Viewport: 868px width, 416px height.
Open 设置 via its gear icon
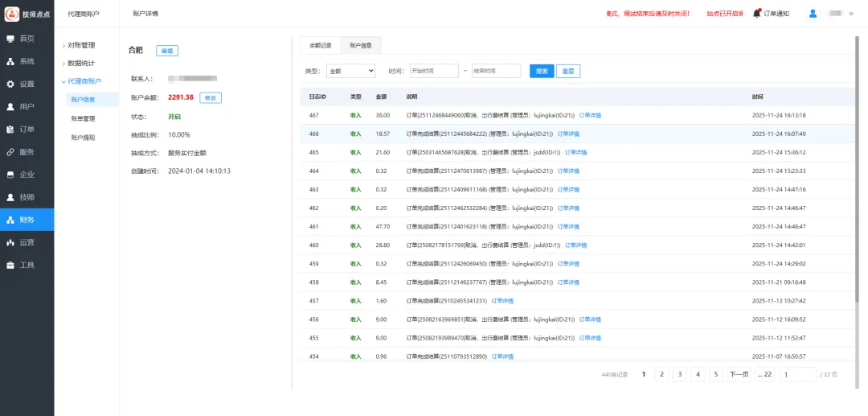pyautogui.click(x=10, y=84)
